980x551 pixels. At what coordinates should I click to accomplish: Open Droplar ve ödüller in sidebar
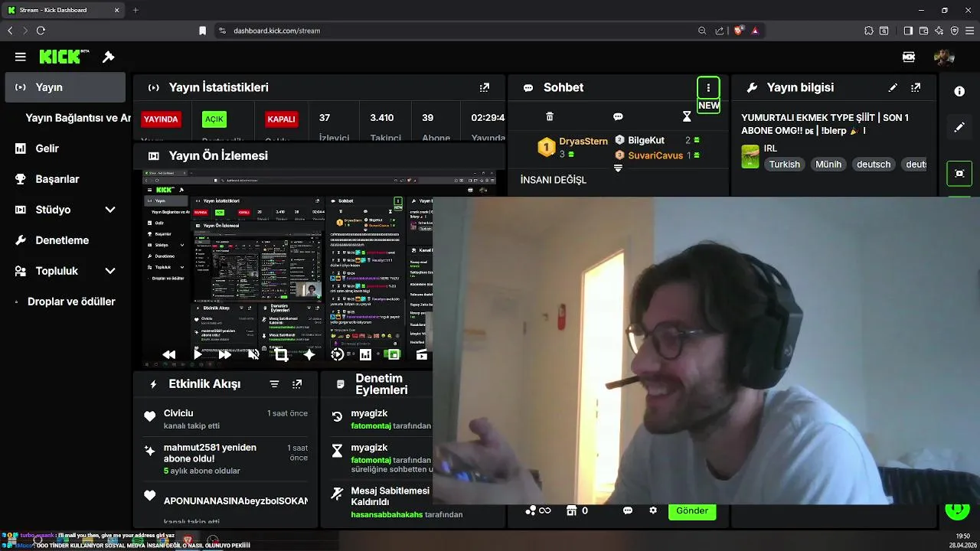[x=66, y=302]
